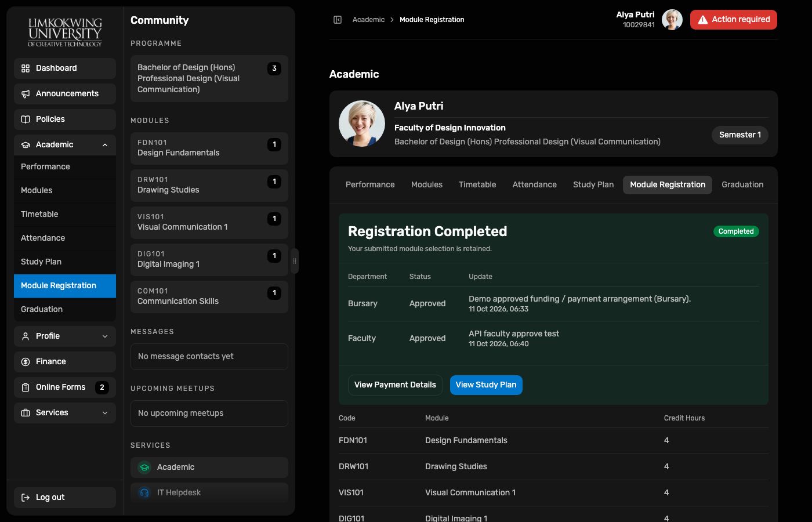This screenshot has height=522, width=812.
Task: Click the Finance dollar icon
Action: click(x=26, y=362)
